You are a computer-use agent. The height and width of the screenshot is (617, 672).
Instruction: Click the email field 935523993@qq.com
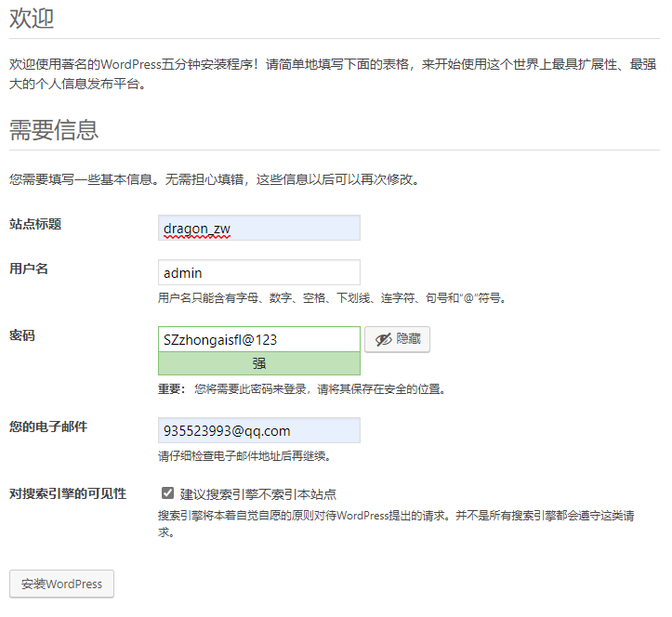point(259,430)
